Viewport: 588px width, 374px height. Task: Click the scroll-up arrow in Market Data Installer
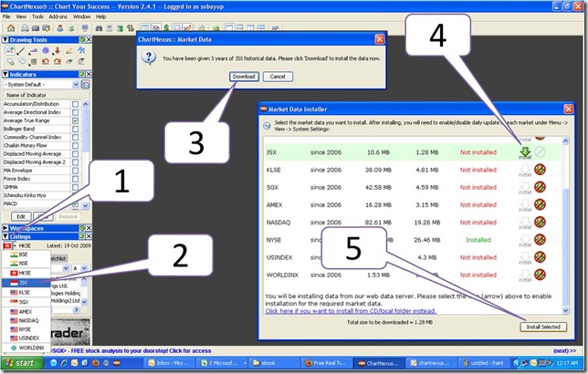click(565, 140)
